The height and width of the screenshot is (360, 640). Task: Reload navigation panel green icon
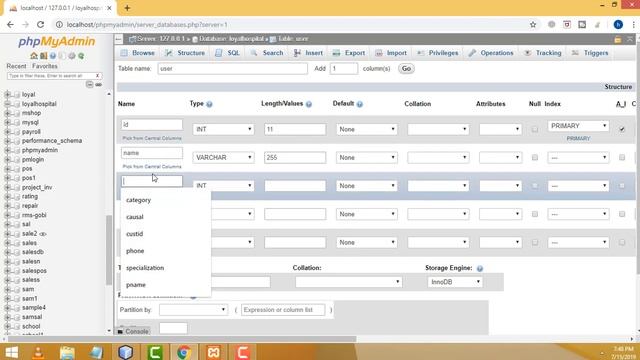point(81,56)
